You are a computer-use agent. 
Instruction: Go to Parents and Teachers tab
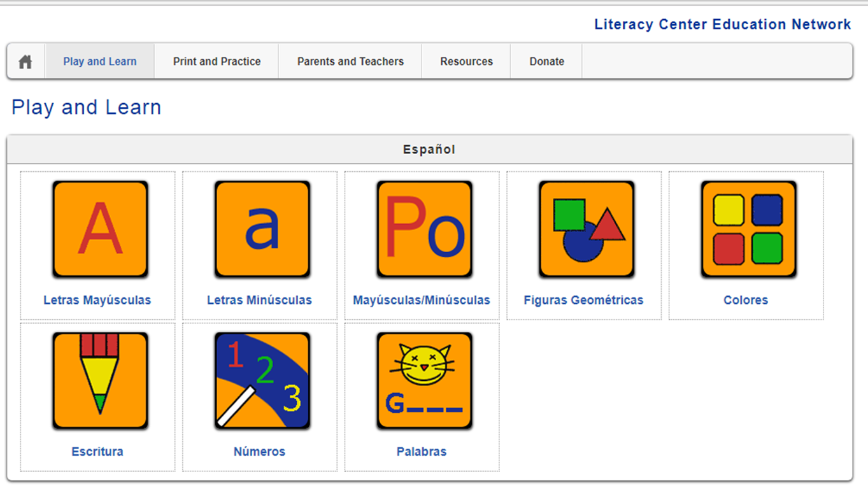click(350, 62)
